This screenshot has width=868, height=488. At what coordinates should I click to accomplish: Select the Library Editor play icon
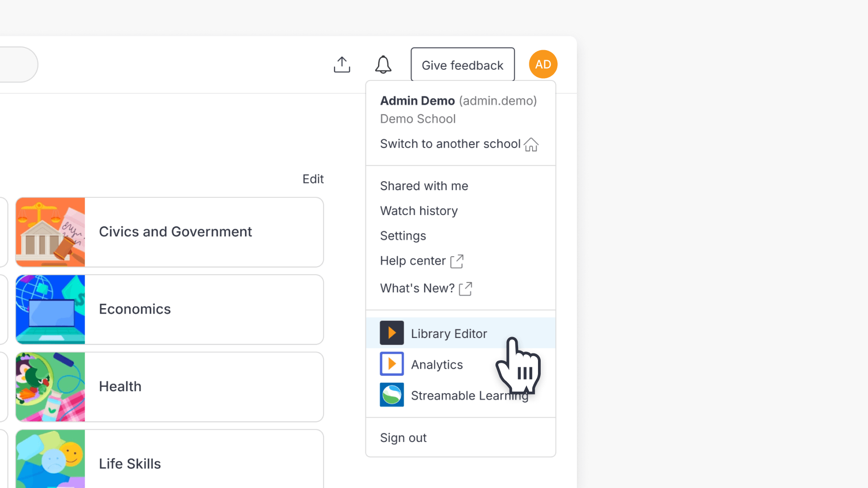(392, 333)
